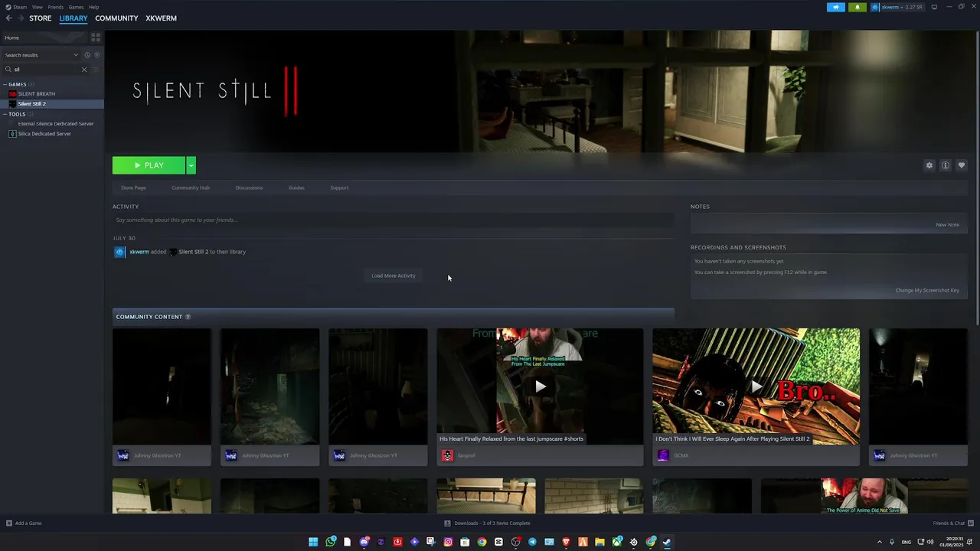Show game info panel icon
Image resolution: width=980 pixels, height=551 pixels.
pos(946,165)
